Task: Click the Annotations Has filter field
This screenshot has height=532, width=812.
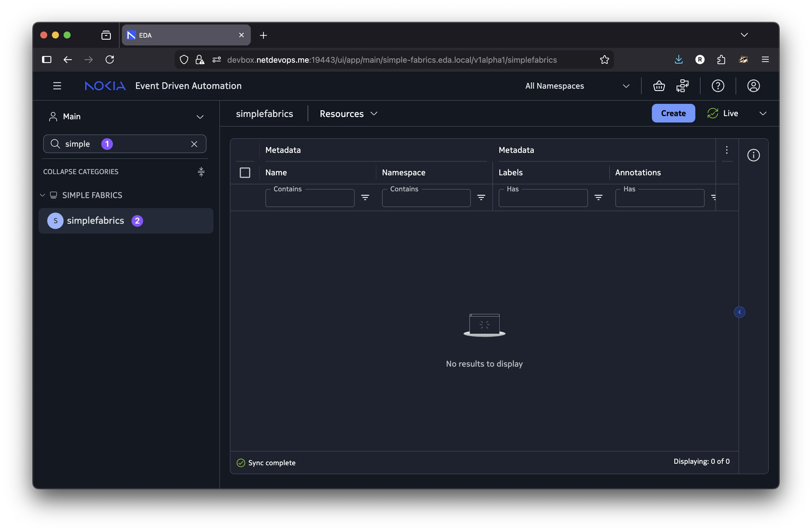Action: point(659,198)
